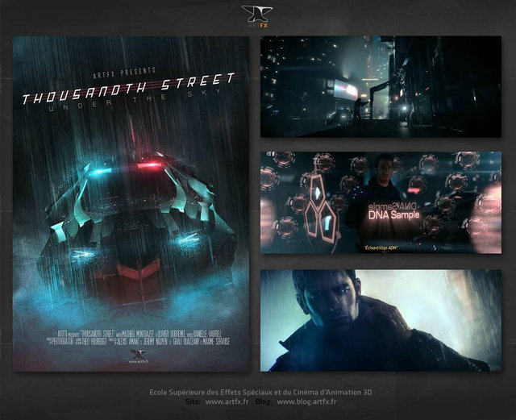Click the 'Ecole Supérieure des Effets Spéciaux' line

pyautogui.click(x=260, y=393)
